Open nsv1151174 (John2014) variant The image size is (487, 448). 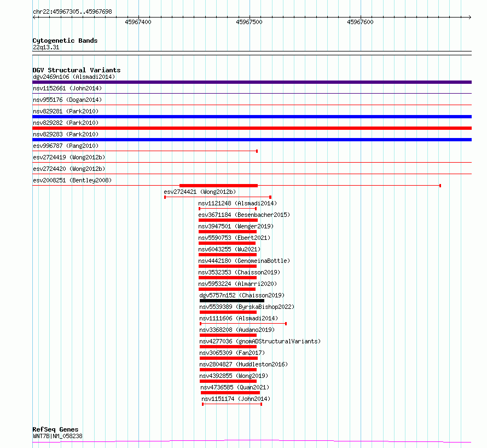tap(236, 399)
